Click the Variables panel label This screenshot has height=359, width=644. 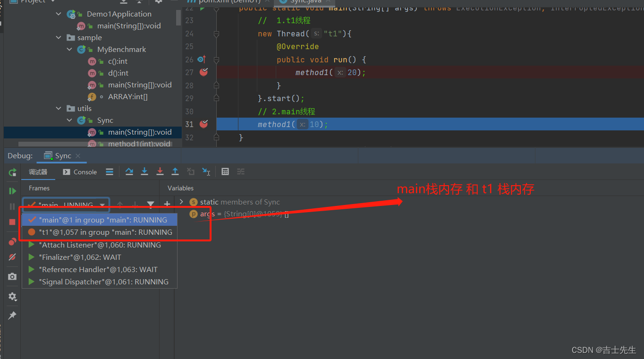(180, 188)
